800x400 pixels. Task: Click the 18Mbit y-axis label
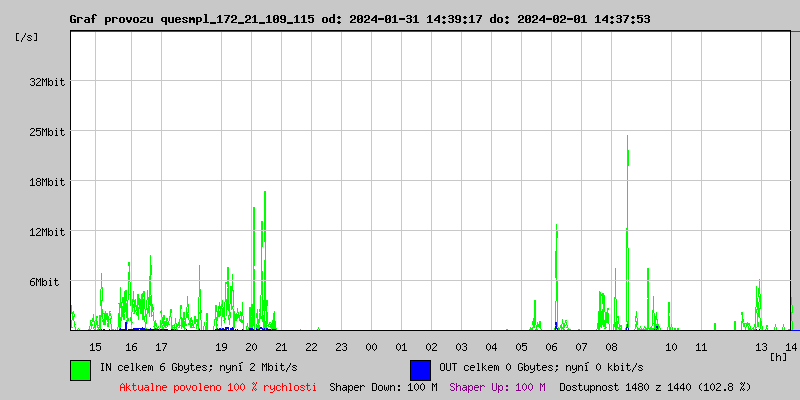pyautogui.click(x=46, y=182)
